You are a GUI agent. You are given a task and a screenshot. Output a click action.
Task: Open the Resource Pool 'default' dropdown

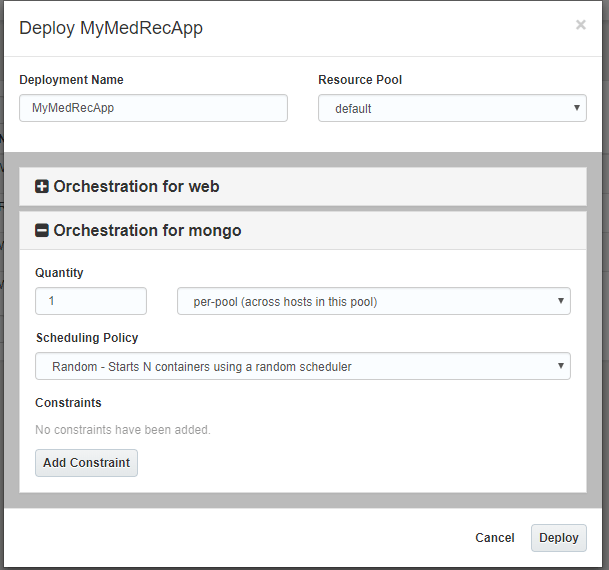tap(452, 108)
